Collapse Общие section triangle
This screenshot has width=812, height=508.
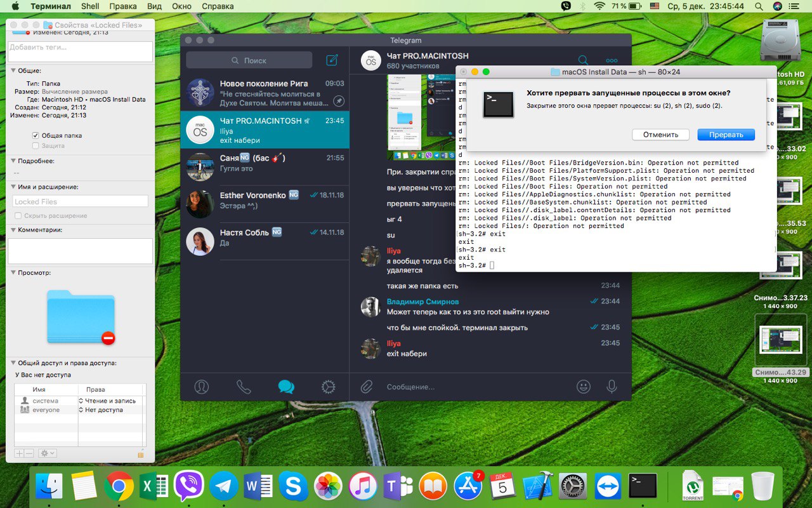(x=13, y=70)
